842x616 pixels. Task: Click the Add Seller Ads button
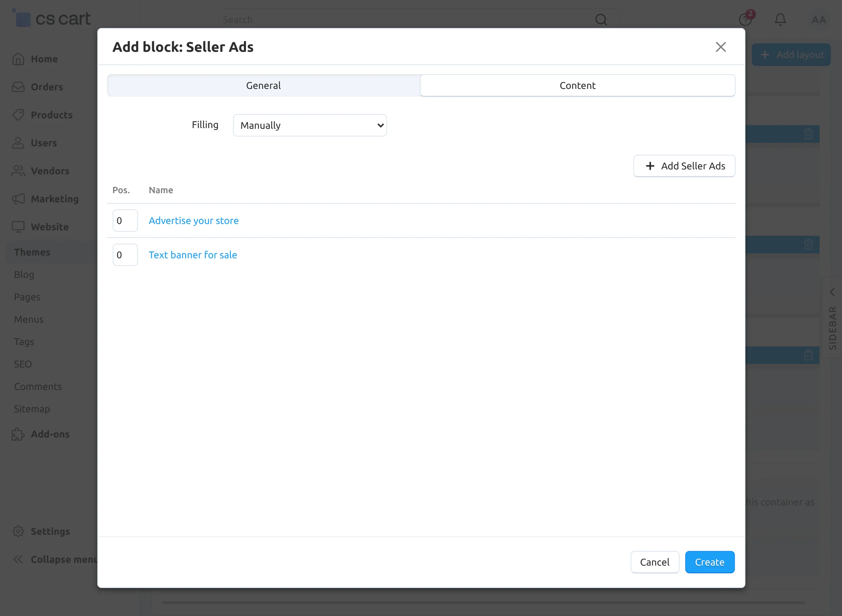pyautogui.click(x=684, y=166)
